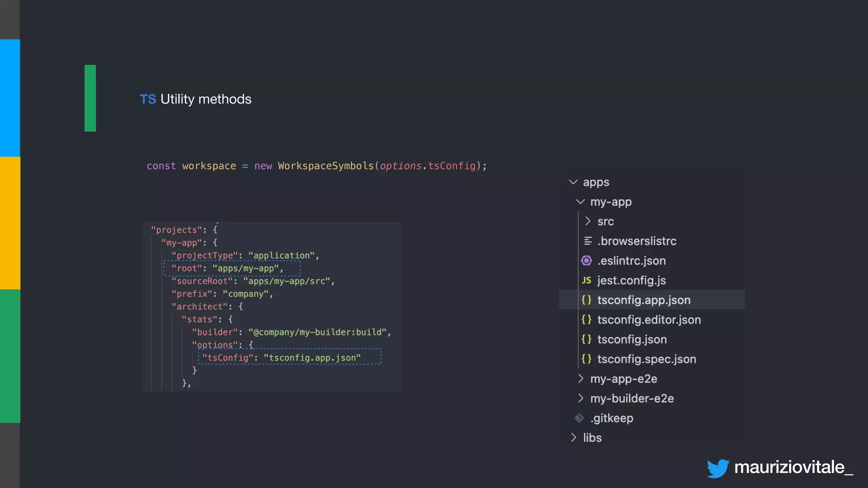Click the "tsConfig": "tsconfig.app.json" line
The height and width of the screenshot is (488, 868).
[281, 358]
